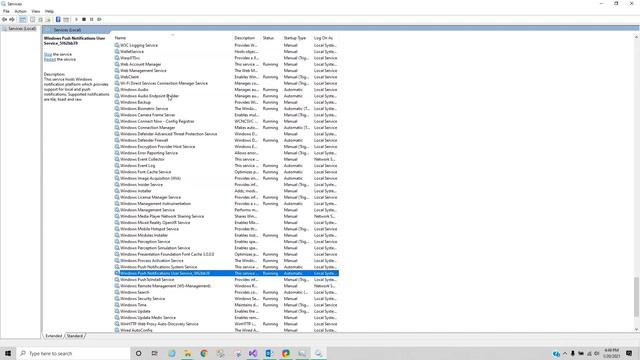Image resolution: width=640 pixels, height=360 pixels.
Task: Click the vertical scrollbar thumb in the services list
Action: tap(636, 297)
